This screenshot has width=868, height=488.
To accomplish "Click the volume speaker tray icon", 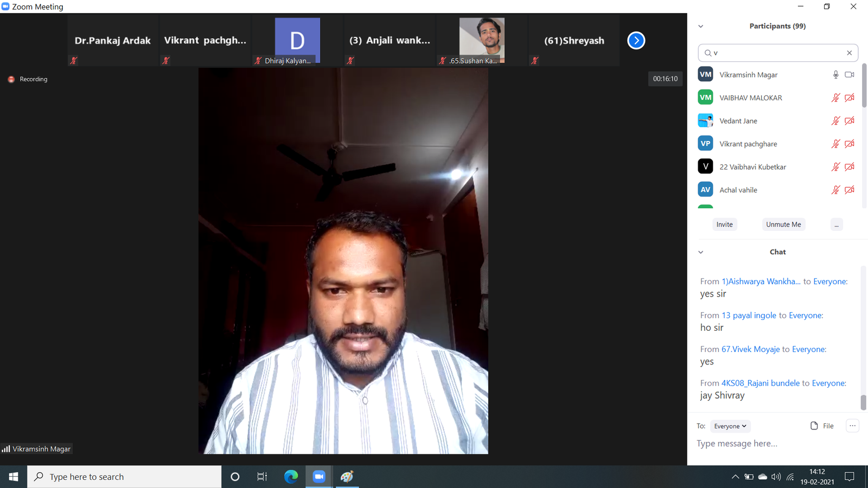I will coord(776,477).
